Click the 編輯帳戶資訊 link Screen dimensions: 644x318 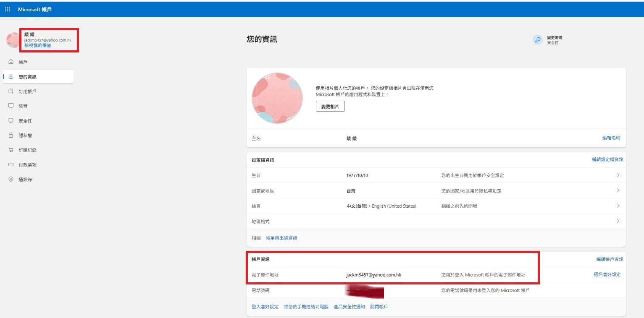610,259
